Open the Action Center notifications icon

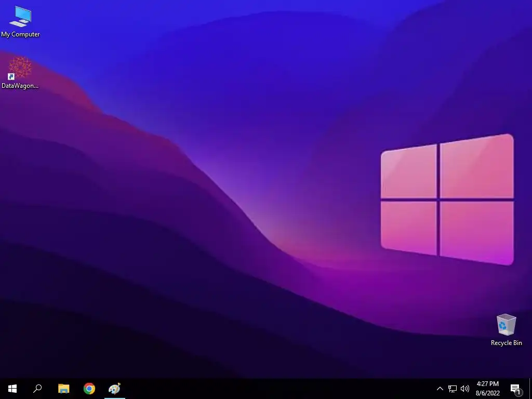516,389
